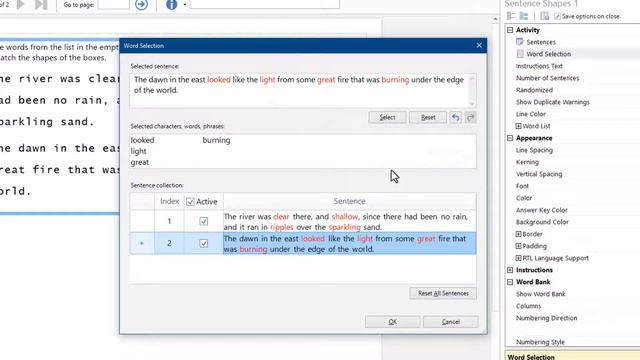This screenshot has width=640, height=360.
Task: Click Reset All Sentences button
Action: [x=443, y=293]
